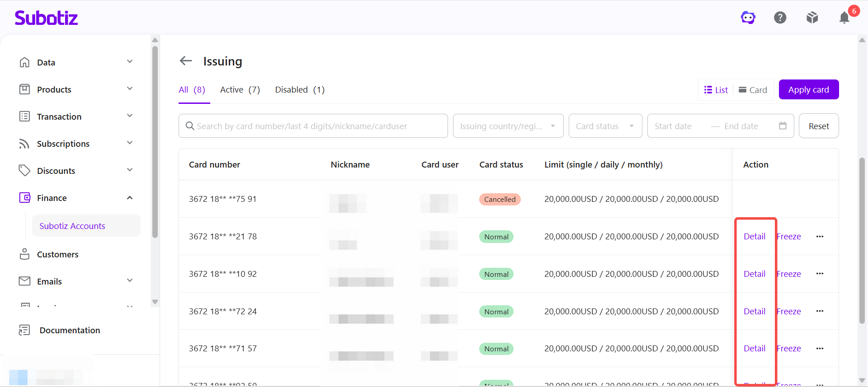This screenshot has width=868, height=387.
Task: Open more options for card ending 71 57
Action: pyautogui.click(x=820, y=349)
